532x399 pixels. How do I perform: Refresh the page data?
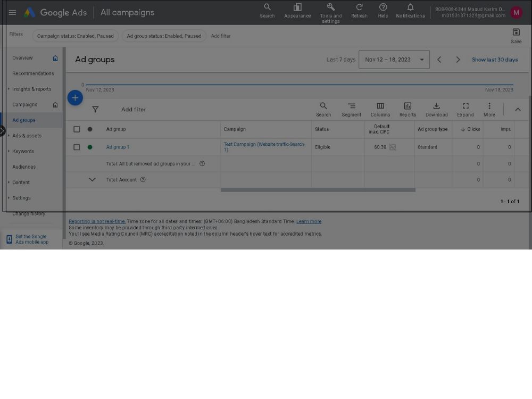(x=359, y=11)
